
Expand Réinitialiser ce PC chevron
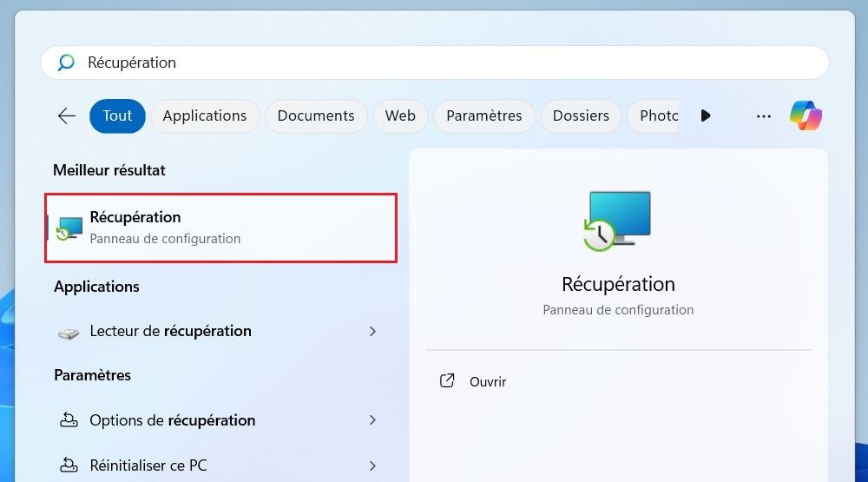(372, 465)
